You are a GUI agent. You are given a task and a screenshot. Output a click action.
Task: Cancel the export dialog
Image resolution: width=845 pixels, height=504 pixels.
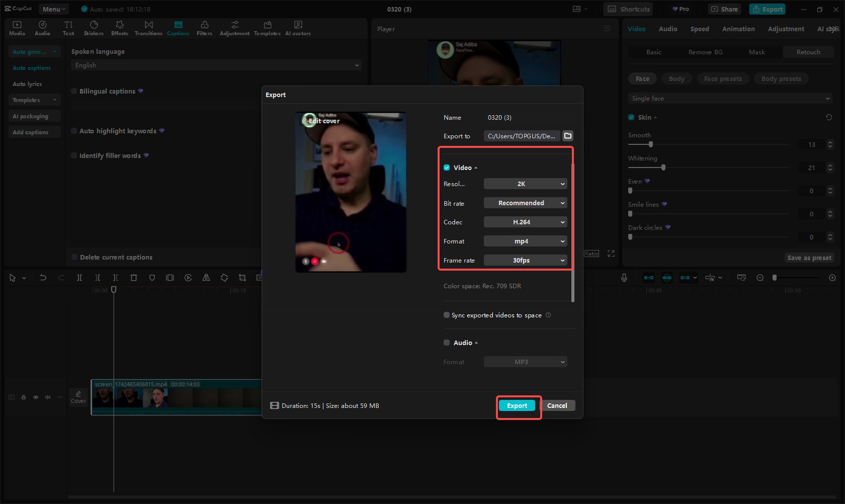click(557, 406)
